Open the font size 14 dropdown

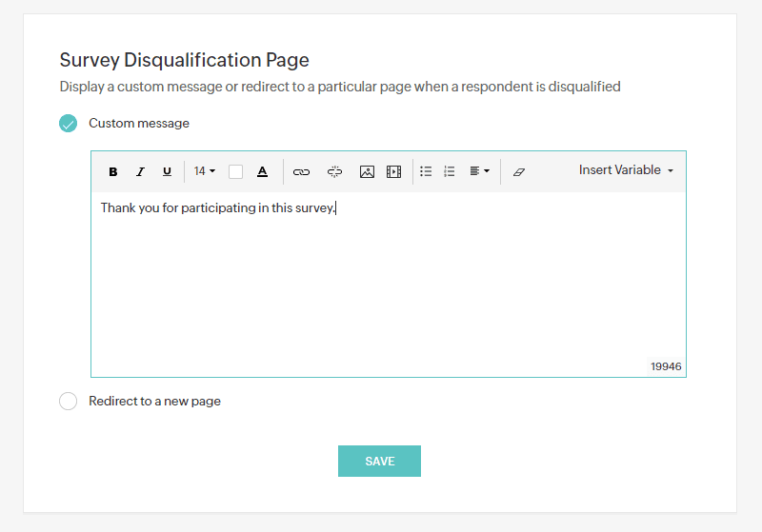pos(204,171)
